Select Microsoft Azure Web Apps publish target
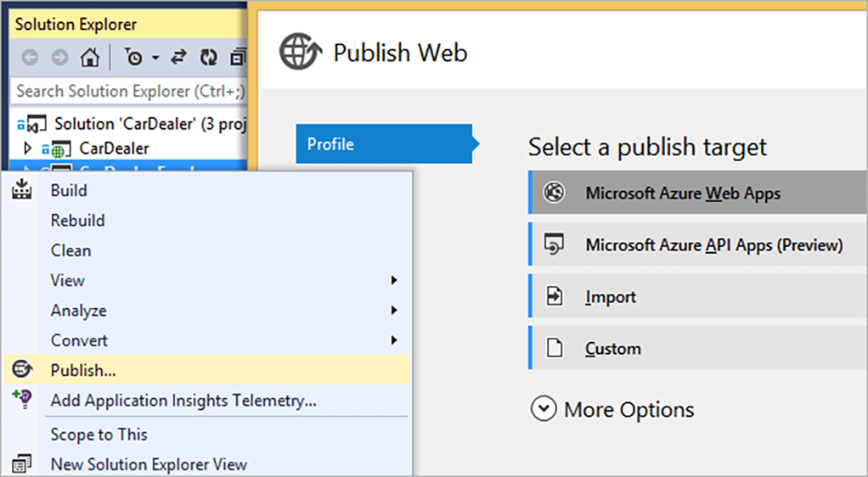The height and width of the screenshot is (477, 868). pyautogui.click(x=682, y=194)
